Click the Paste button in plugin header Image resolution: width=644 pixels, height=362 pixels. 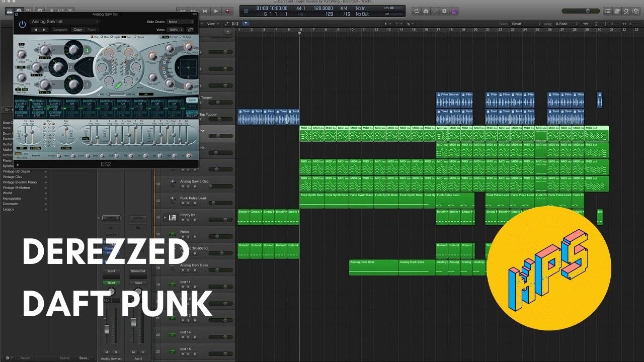(92, 30)
